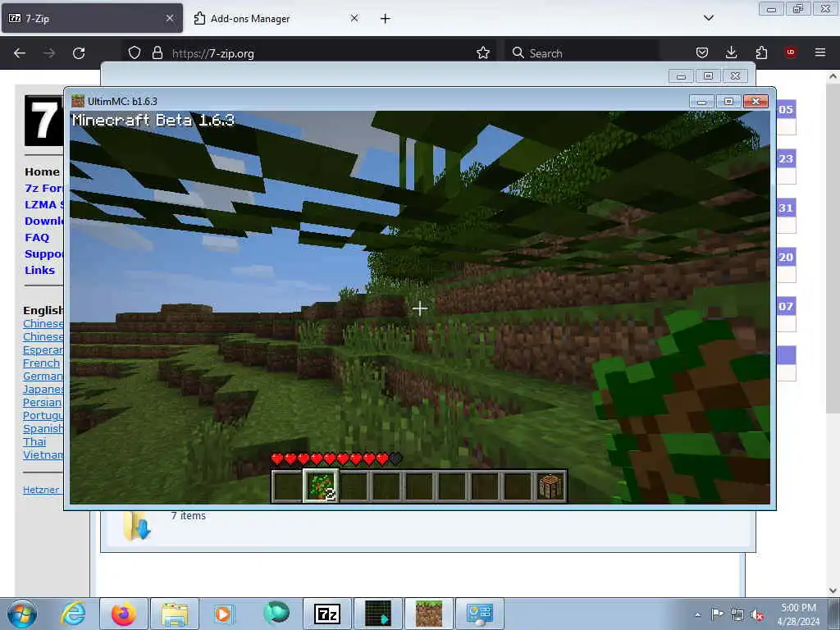Reload the 7-zip.org page

(x=79, y=53)
